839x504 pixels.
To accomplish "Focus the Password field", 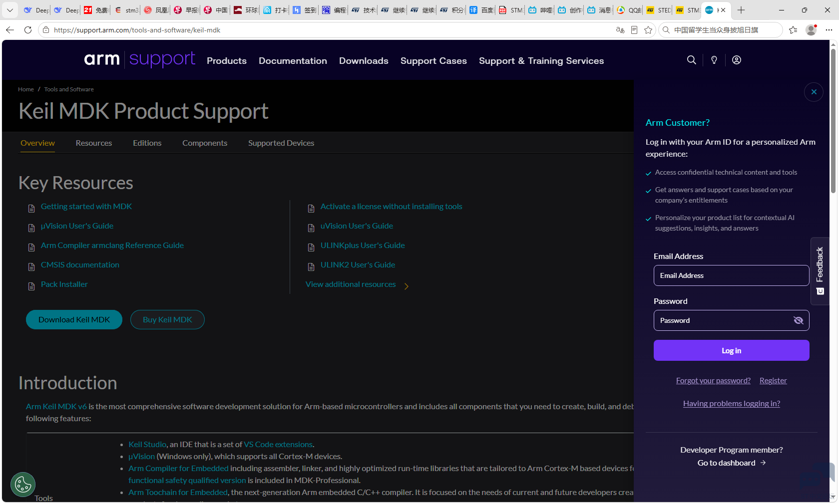I will pyautogui.click(x=731, y=320).
